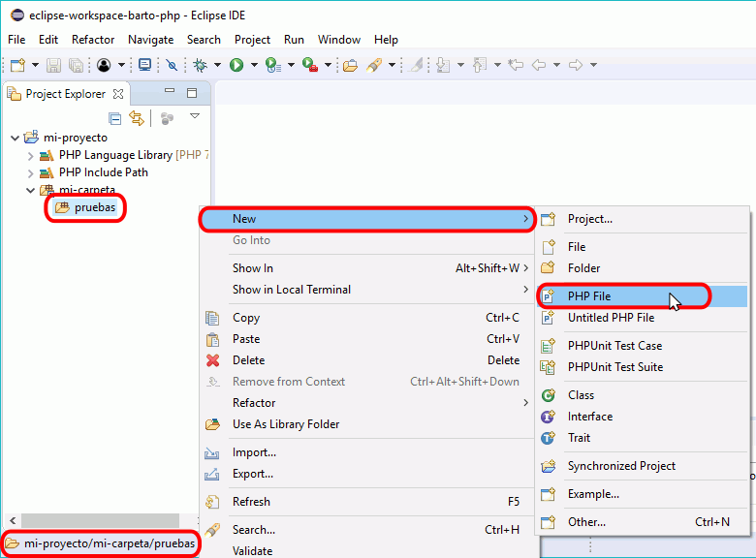Click Last Edit Location icon

(x=516, y=65)
